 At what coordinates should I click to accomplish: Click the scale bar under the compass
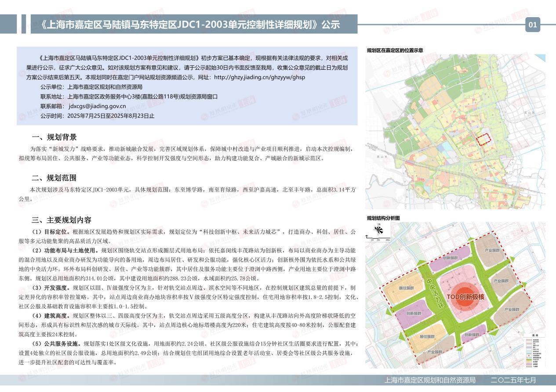(378, 238)
